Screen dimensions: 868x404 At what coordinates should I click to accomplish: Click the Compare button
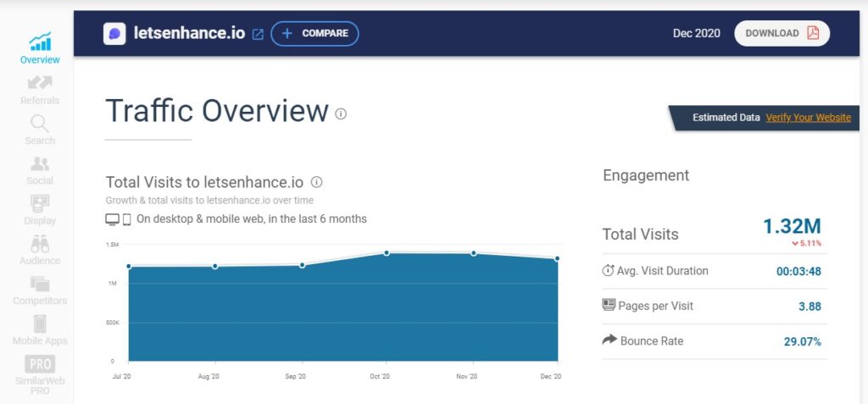pyautogui.click(x=314, y=33)
